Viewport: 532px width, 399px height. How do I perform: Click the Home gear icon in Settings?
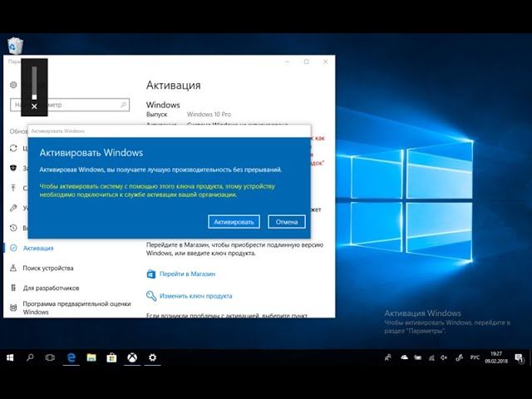[13, 85]
